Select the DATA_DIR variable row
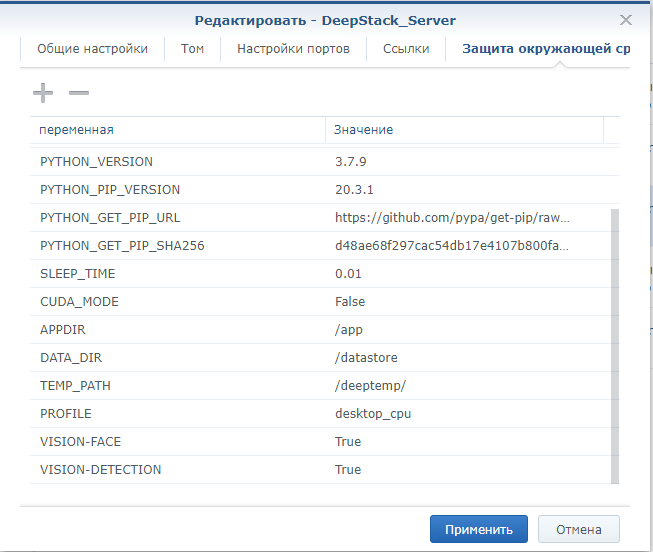The image size is (653, 552). point(320,357)
